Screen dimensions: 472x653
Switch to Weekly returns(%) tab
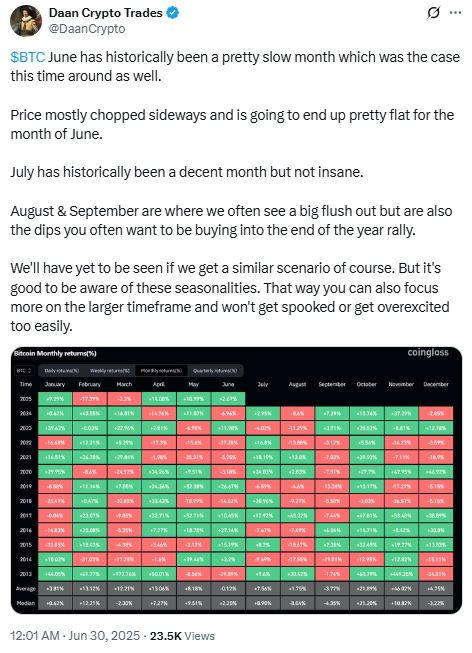click(x=110, y=370)
